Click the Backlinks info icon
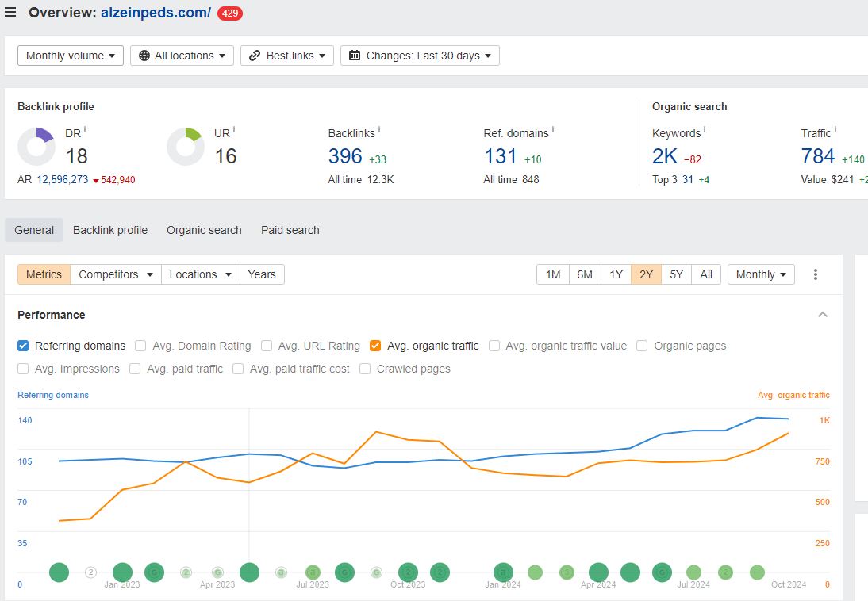 click(379, 130)
